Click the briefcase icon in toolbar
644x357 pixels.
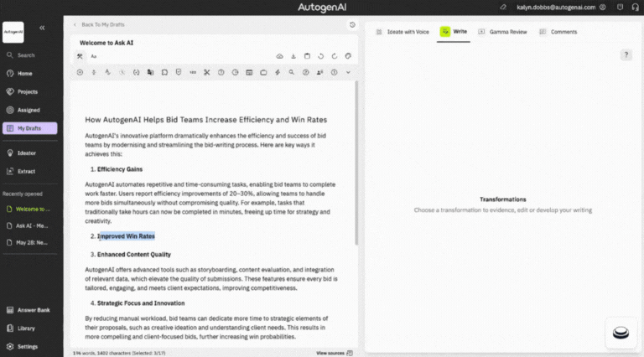263,72
